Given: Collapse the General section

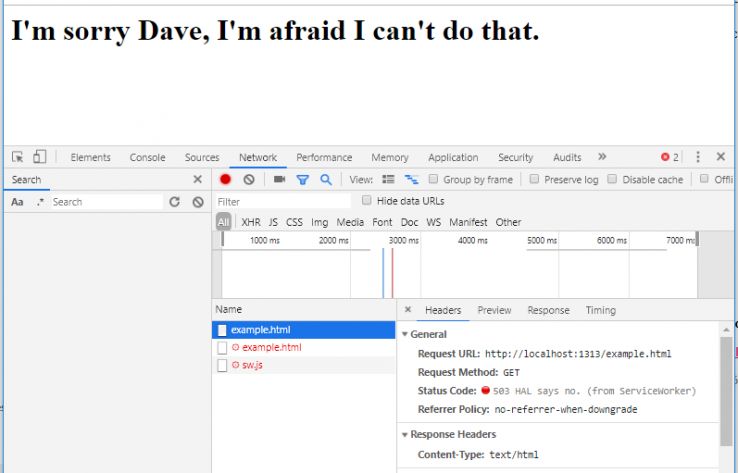Looking at the screenshot, I should [406, 334].
